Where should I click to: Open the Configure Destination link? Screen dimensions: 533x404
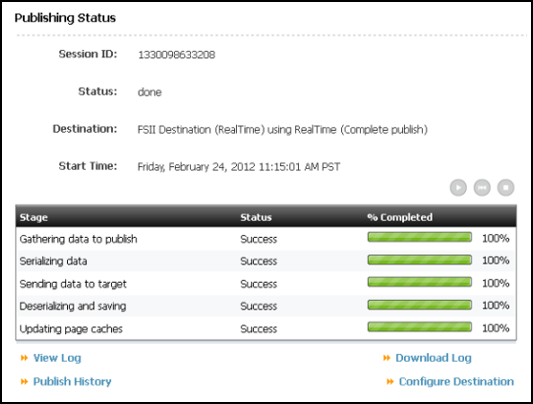pos(456,382)
